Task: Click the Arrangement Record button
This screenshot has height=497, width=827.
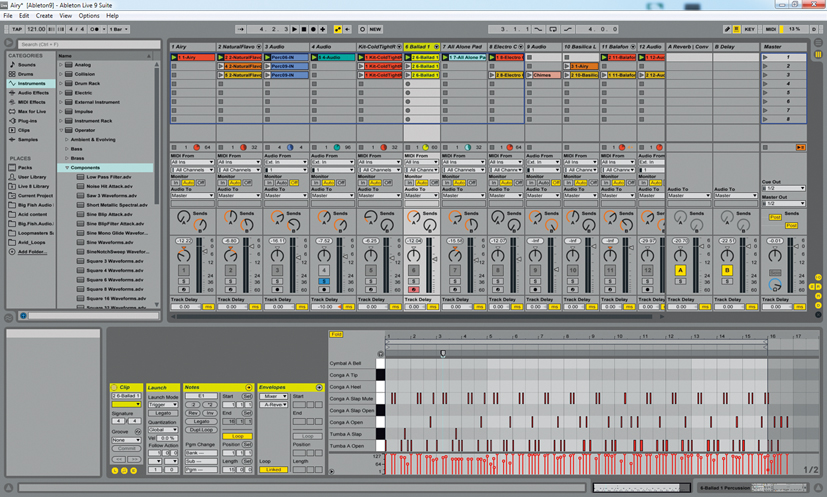Action: pos(313,30)
